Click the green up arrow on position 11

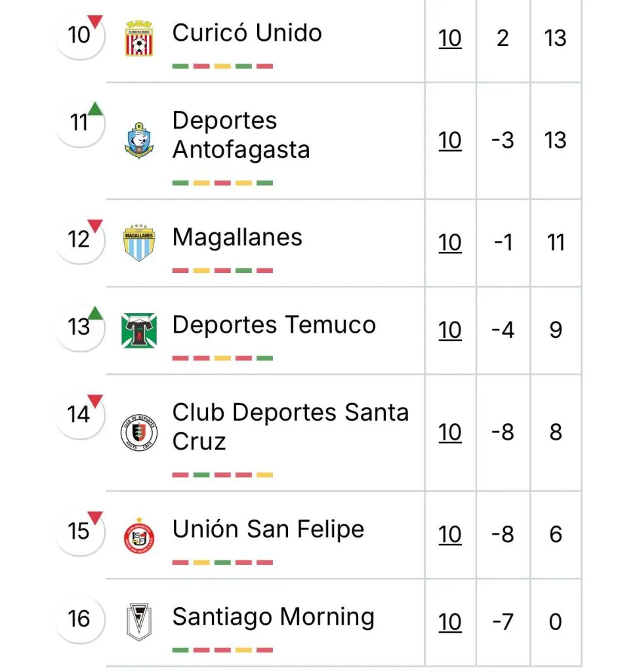click(96, 108)
